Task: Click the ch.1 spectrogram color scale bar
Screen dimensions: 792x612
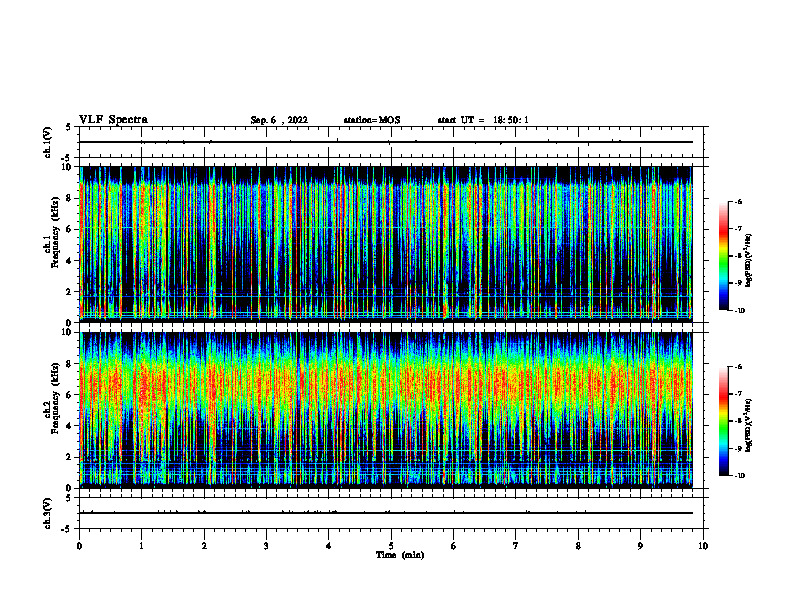Action: pyautogui.click(x=723, y=256)
